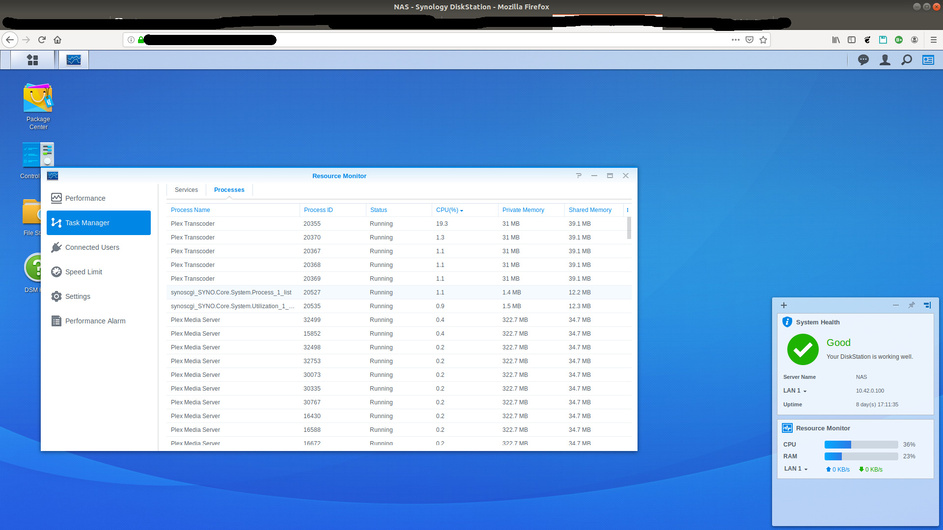The width and height of the screenshot is (943, 530).
Task: Open Performance Alarm section
Action: [x=99, y=321]
